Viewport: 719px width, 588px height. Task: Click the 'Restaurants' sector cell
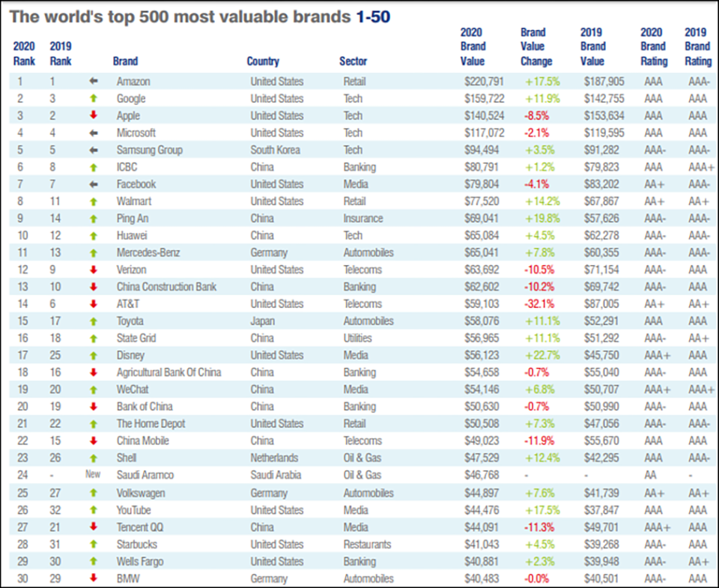point(367,545)
